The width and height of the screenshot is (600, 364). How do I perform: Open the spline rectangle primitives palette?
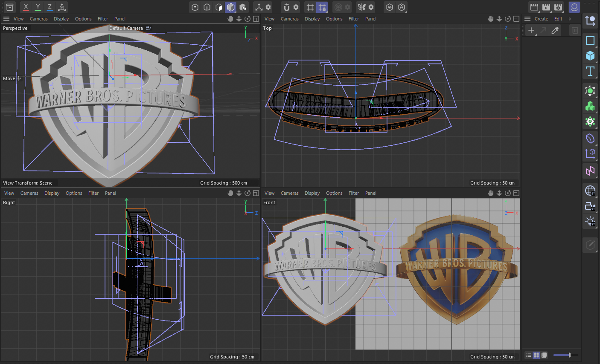[590, 40]
